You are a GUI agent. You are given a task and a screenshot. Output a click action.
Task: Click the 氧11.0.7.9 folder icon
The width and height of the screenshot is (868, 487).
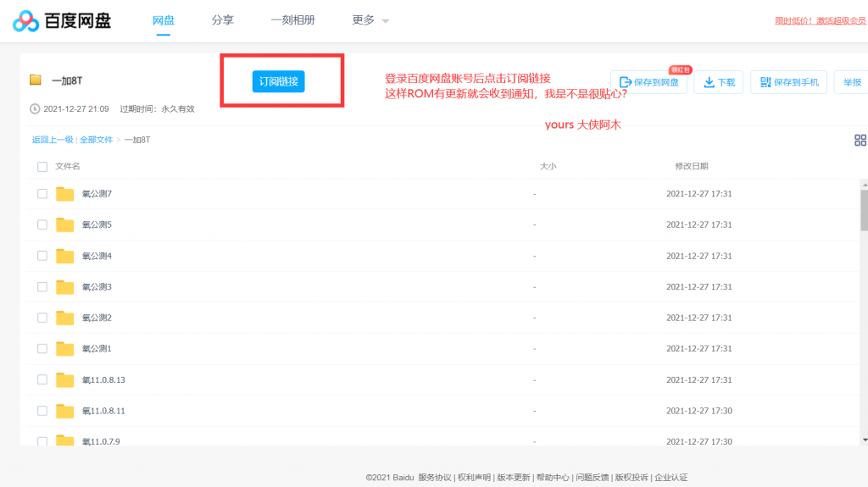64,440
